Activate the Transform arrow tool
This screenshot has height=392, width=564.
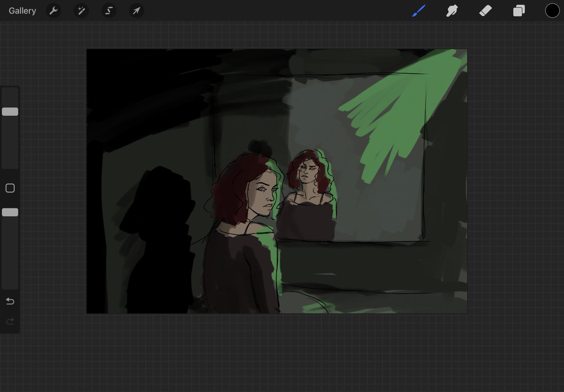point(136,10)
